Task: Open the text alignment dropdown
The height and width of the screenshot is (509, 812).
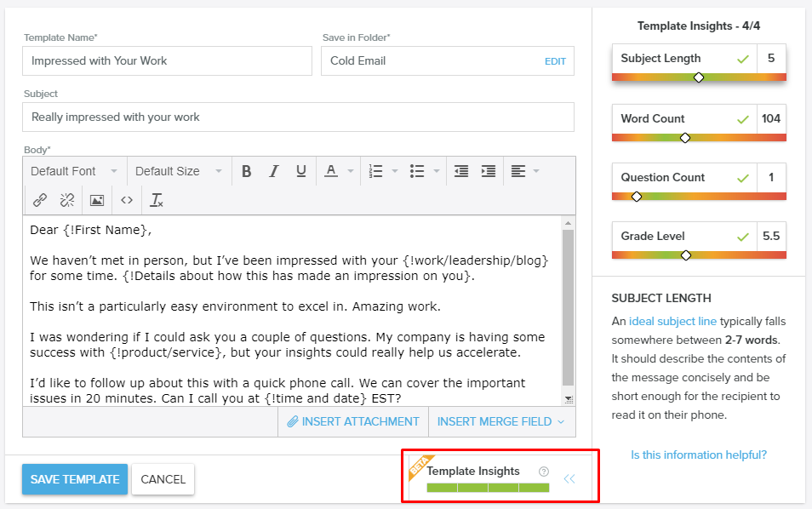Action: (x=525, y=171)
